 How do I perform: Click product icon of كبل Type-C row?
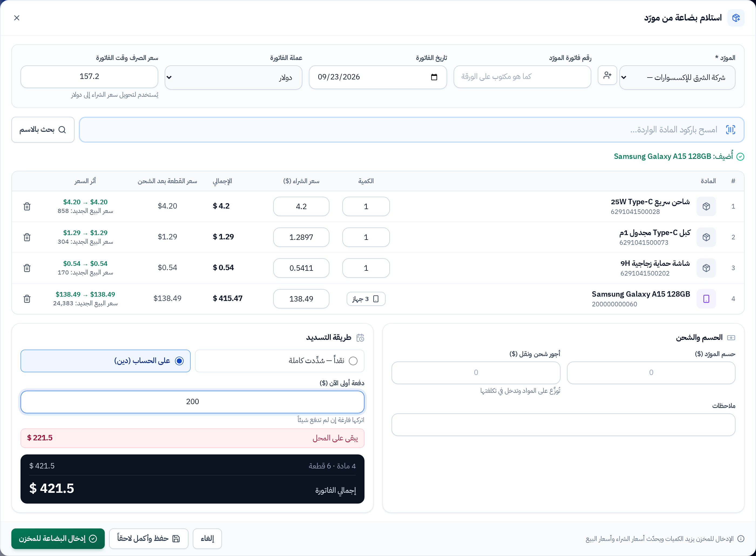click(x=706, y=237)
